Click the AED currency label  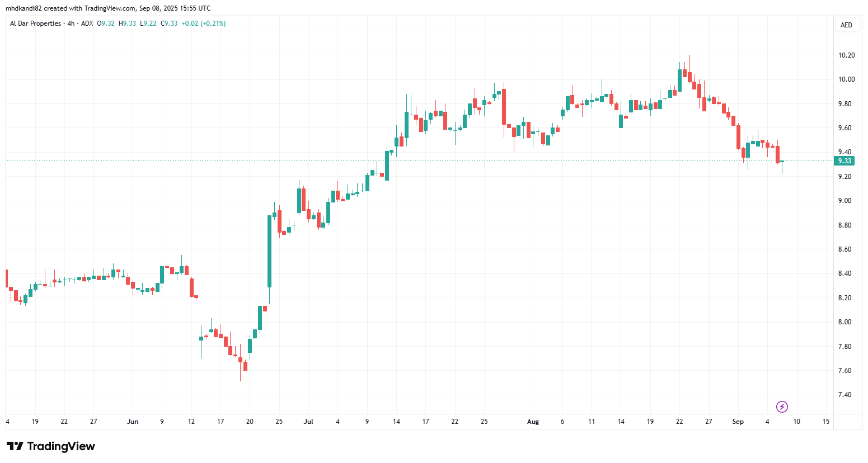(x=846, y=25)
